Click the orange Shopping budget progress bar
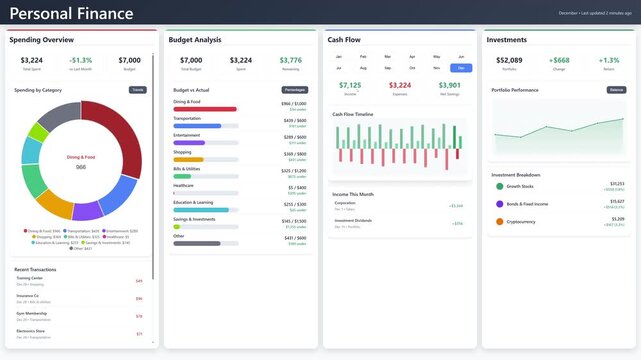Image resolution: width=641 pixels, height=360 pixels. (206, 159)
